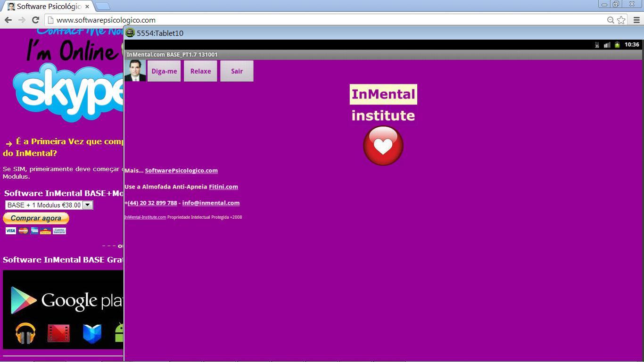Bookmark this page with the star icon
This screenshot has height=362, width=644.
coord(621,20)
